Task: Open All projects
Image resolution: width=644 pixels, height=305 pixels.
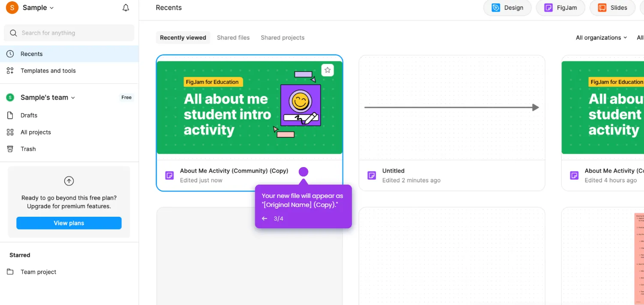Action: 36,132
